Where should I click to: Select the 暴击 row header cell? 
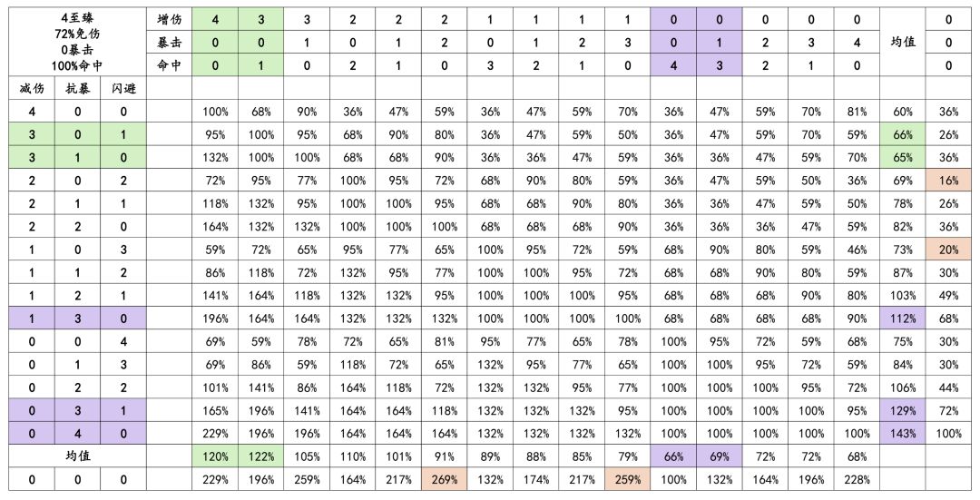click(169, 42)
